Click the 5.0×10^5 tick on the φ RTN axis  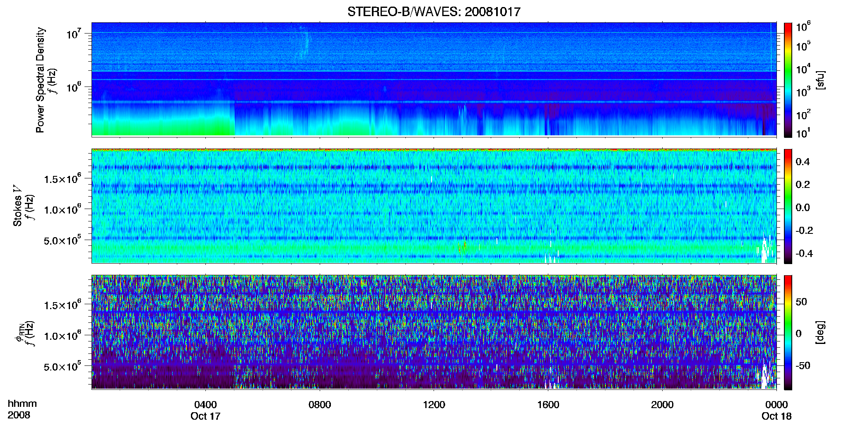coord(62,366)
